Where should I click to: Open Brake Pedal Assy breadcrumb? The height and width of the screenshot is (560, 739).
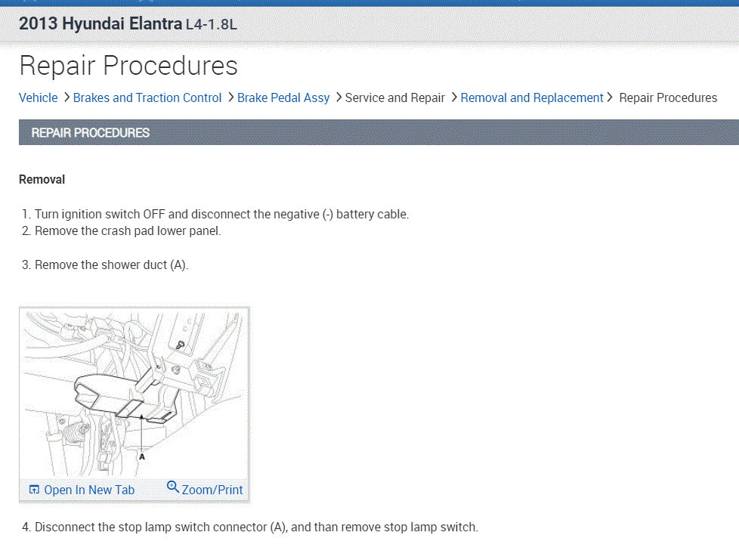(283, 97)
